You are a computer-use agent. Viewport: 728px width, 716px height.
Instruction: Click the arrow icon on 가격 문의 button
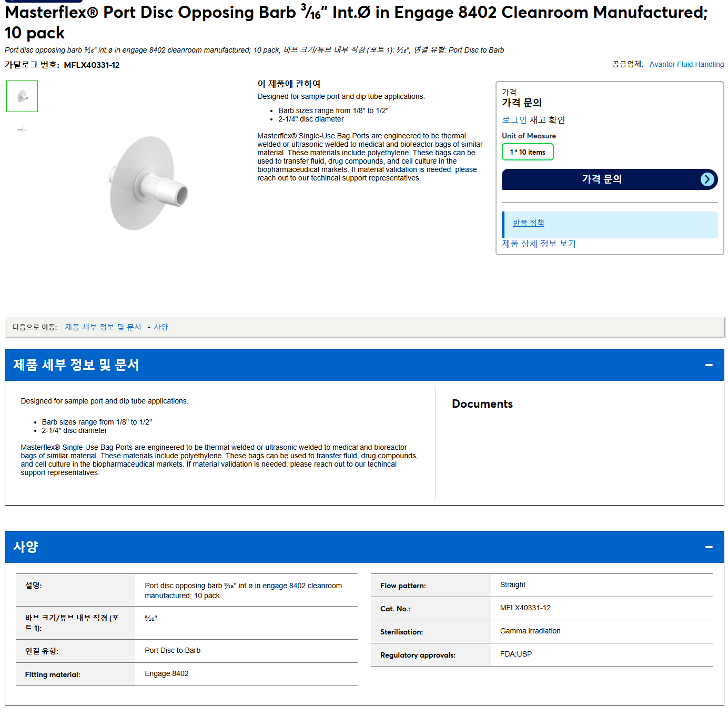(707, 179)
